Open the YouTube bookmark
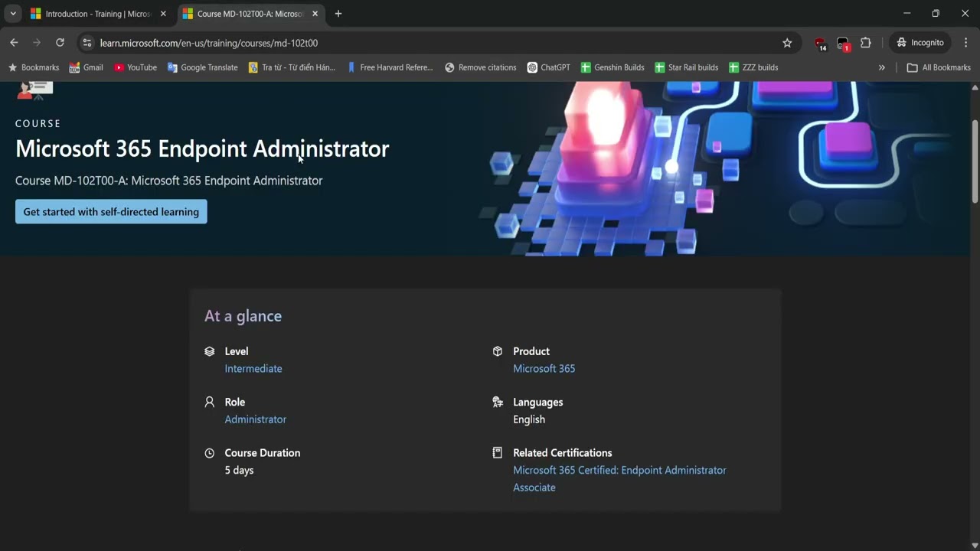Screen dimensions: 980x551 [136, 67]
